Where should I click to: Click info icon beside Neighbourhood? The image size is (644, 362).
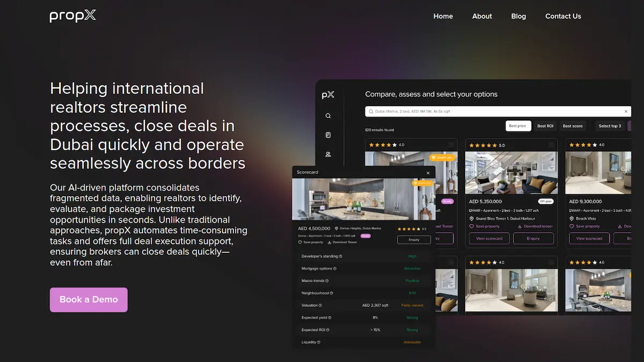tap(332, 293)
